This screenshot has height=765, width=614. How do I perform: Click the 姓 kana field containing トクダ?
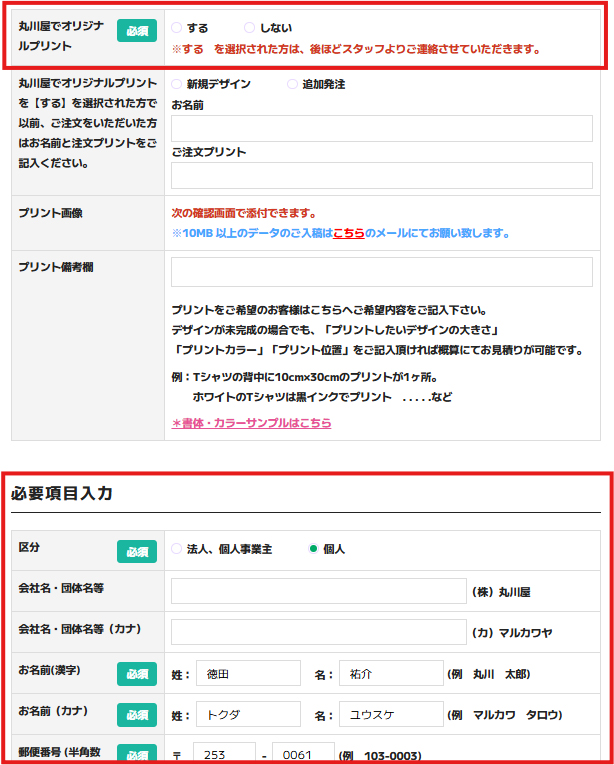(x=248, y=714)
